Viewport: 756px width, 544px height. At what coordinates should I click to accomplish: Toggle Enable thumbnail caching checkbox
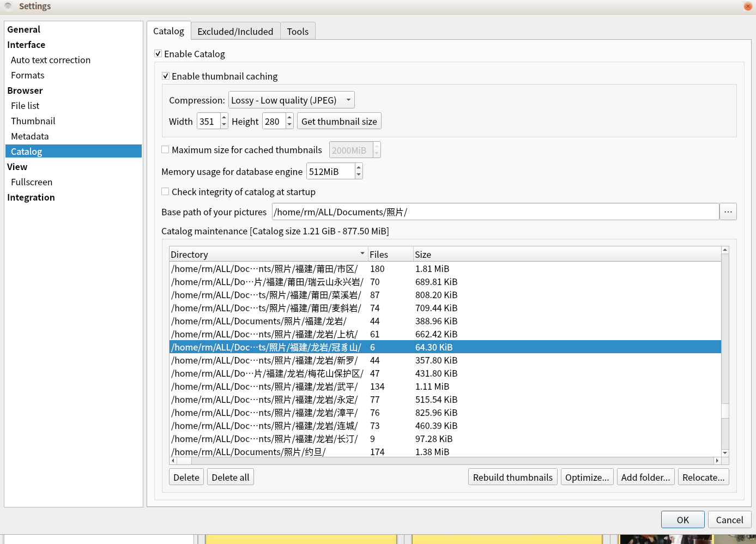click(x=166, y=76)
